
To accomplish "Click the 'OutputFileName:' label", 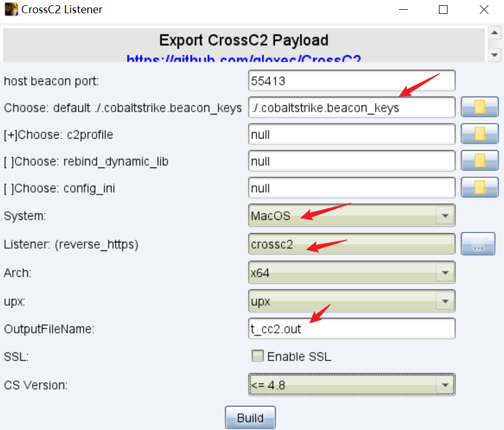I will [x=49, y=329].
